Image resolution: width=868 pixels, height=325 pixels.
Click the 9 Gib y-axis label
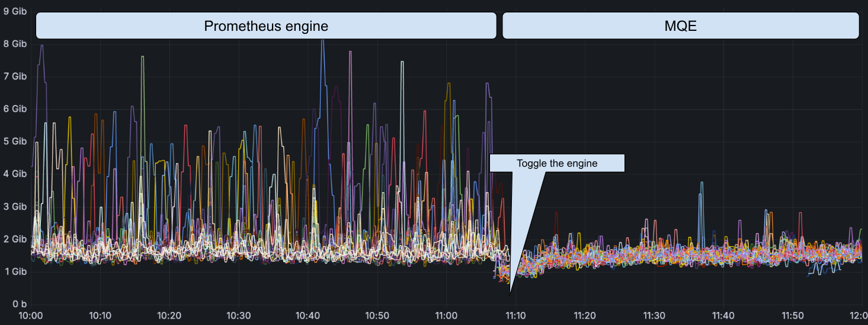point(15,11)
